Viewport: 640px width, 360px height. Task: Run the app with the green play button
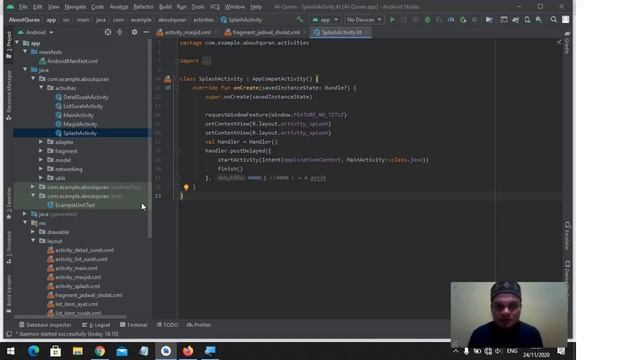tap(392, 20)
